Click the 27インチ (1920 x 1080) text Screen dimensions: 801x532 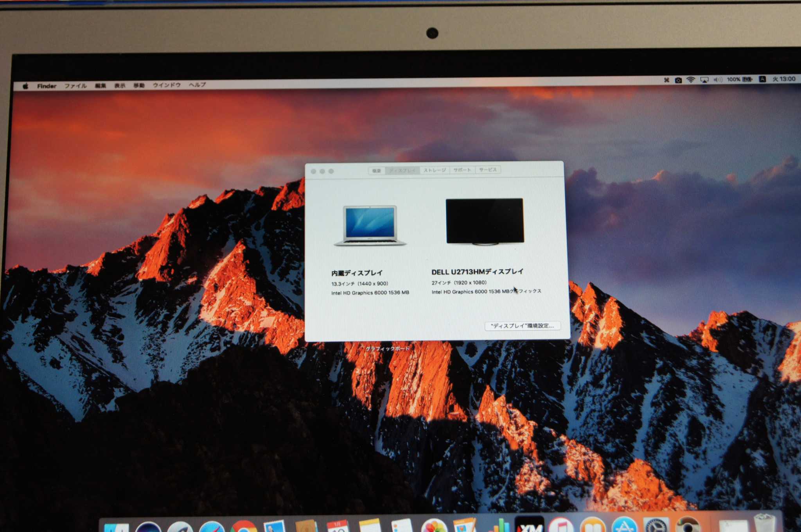pyautogui.click(x=459, y=282)
